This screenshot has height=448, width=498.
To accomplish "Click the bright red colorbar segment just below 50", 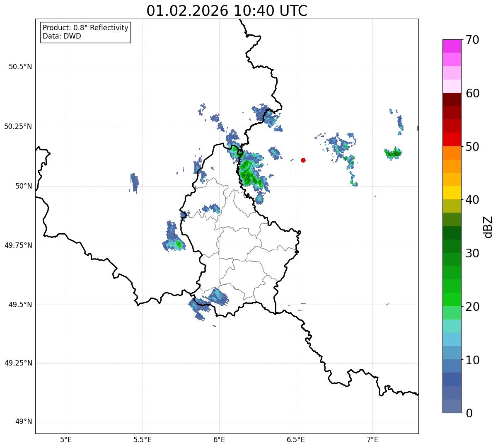I will 452,139.
